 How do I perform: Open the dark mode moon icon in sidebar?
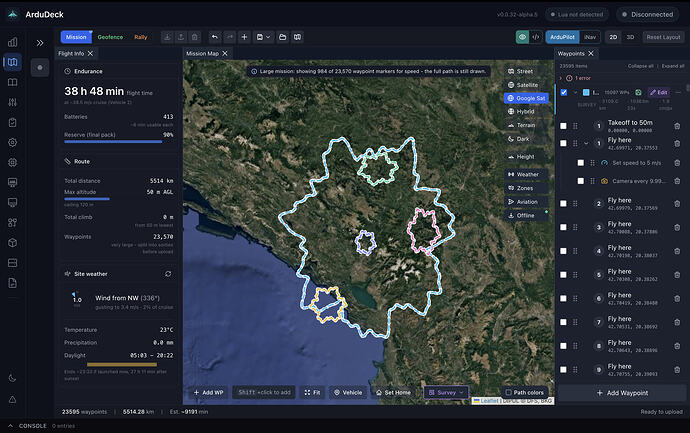(x=12, y=378)
